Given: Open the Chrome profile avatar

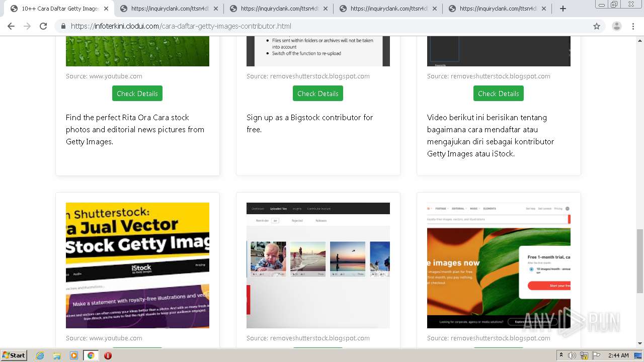Looking at the screenshot, I should (617, 26).
